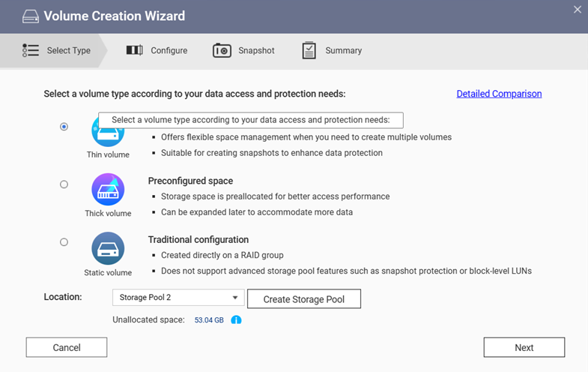This screenshot has width=588, height=372.
Task: Cancel the volume creation wizard
Action: [67, 347]
